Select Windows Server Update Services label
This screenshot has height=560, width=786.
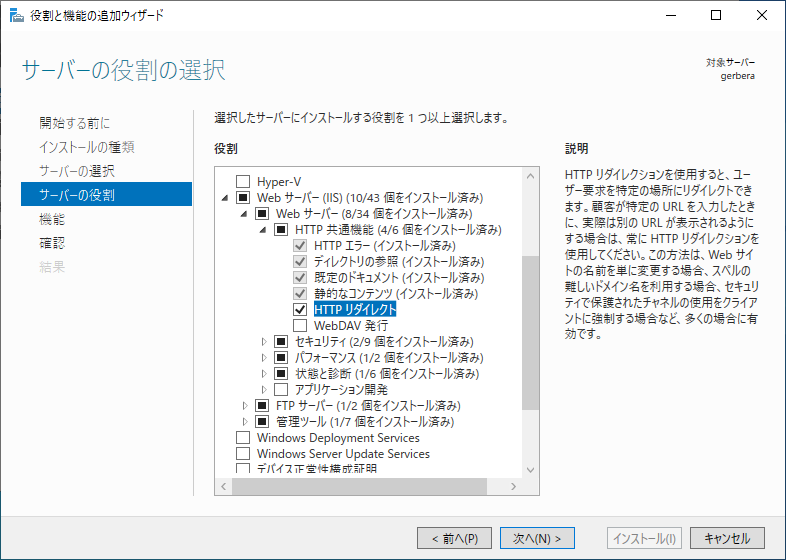pyautogui.click(x=343, y=454)
